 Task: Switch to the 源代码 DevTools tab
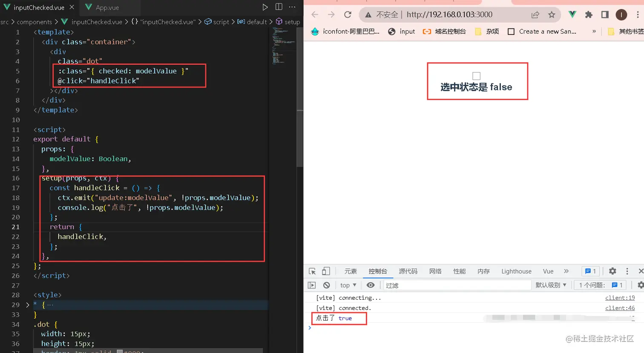tap(408, 271)
